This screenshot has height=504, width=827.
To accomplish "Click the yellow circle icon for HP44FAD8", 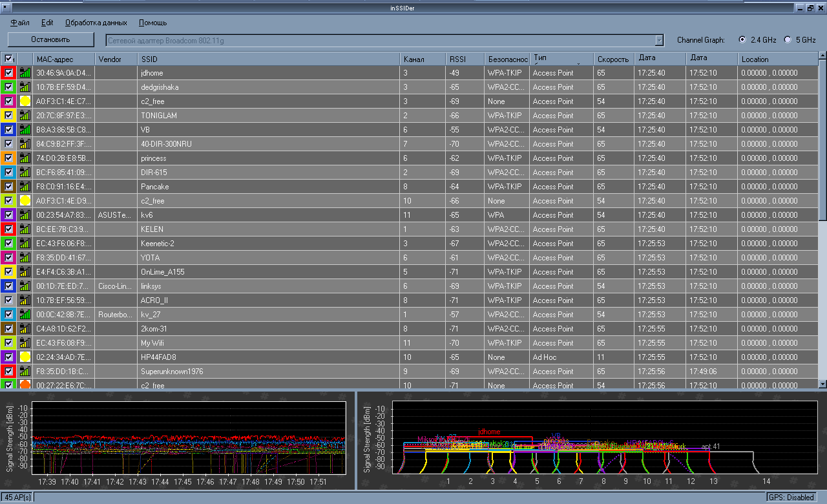I will point(25,357).
